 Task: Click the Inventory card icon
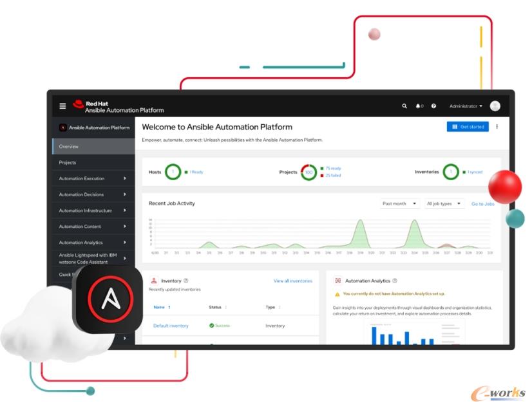[154, 281]
